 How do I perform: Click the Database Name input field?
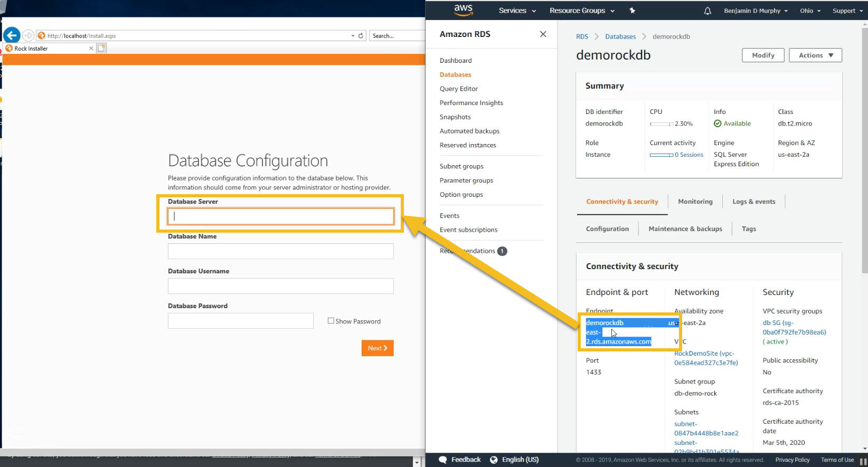[280, 251]
